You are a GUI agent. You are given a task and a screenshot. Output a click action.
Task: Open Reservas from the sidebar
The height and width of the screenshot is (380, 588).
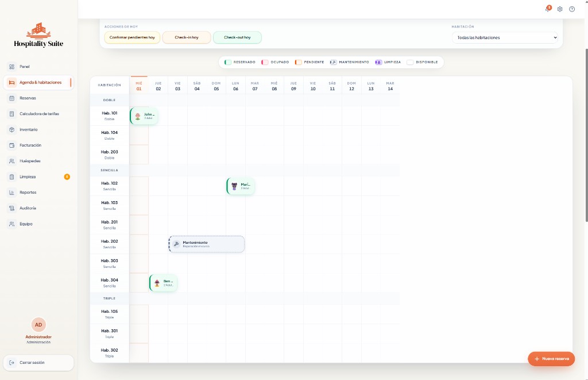tap(38, 98)
